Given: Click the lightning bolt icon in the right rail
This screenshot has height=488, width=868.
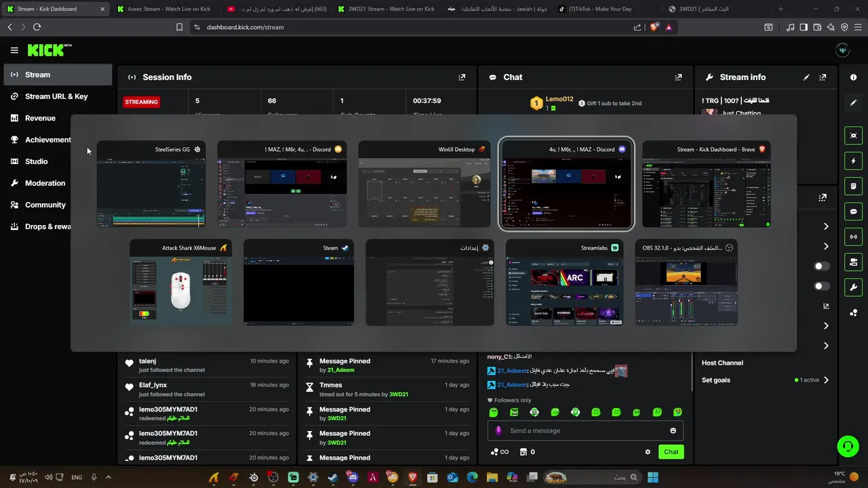Looking at the screenshot, I should point(853,161).
